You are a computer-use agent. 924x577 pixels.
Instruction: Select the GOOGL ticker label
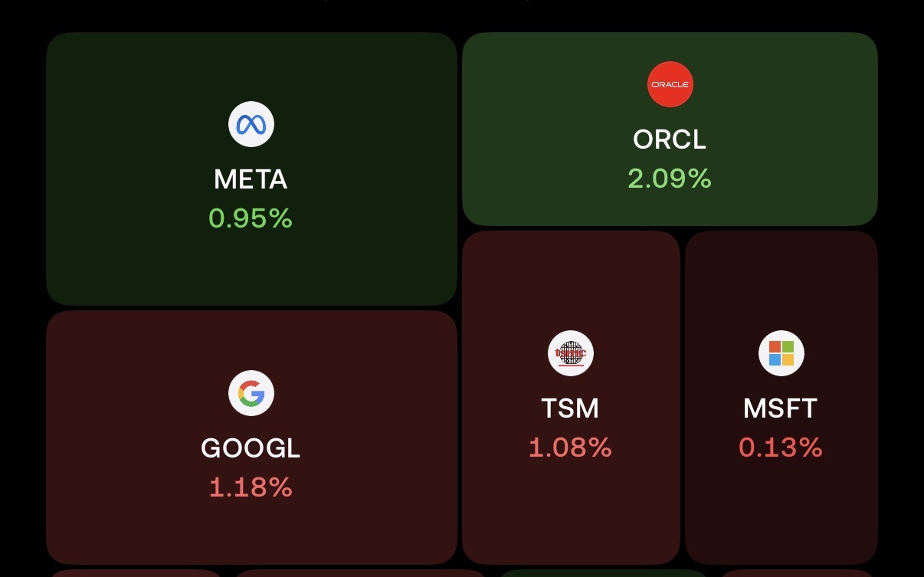pyautogui.click(x=251, y=448)
